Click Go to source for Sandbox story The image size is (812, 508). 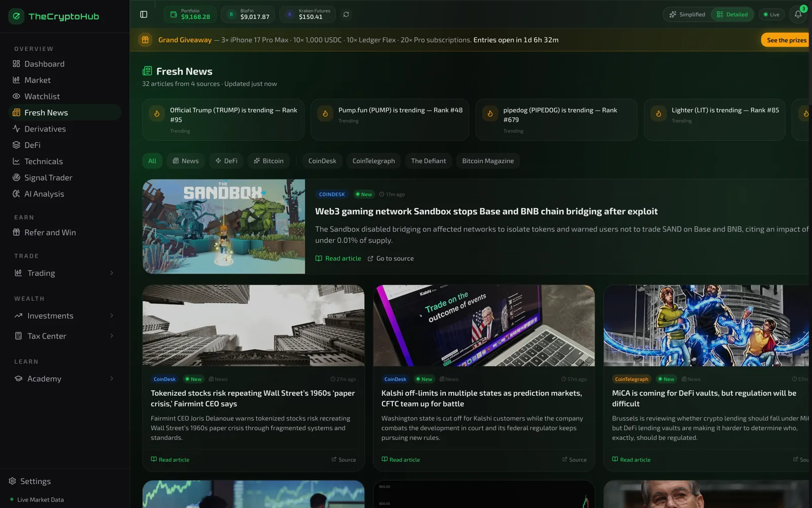(x=391, y=259)
